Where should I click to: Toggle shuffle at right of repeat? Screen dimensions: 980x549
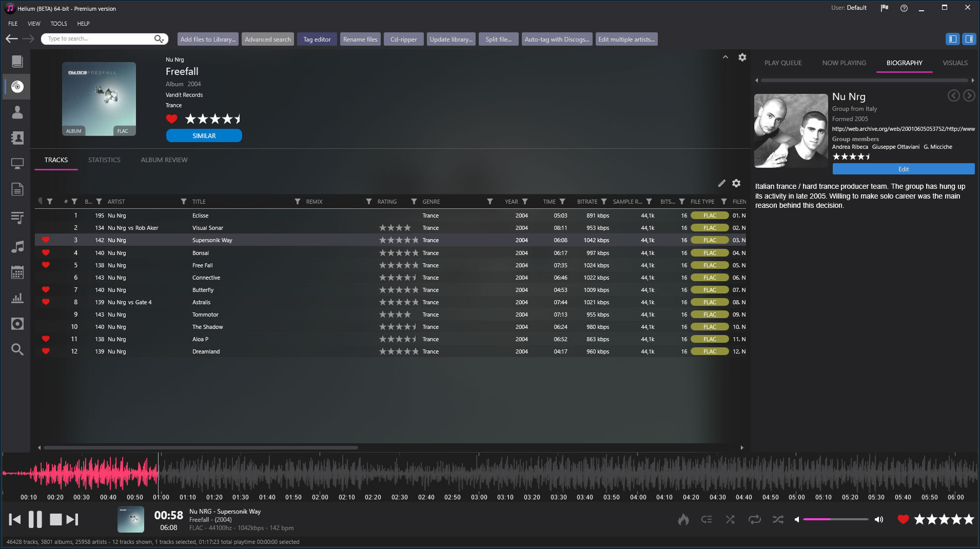pos(778,520)
